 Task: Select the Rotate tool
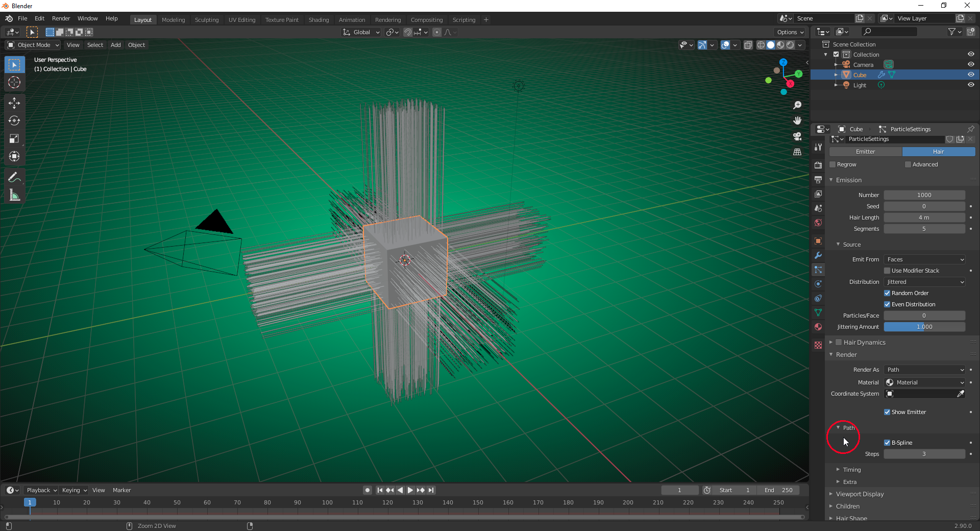tap(14, 121)
